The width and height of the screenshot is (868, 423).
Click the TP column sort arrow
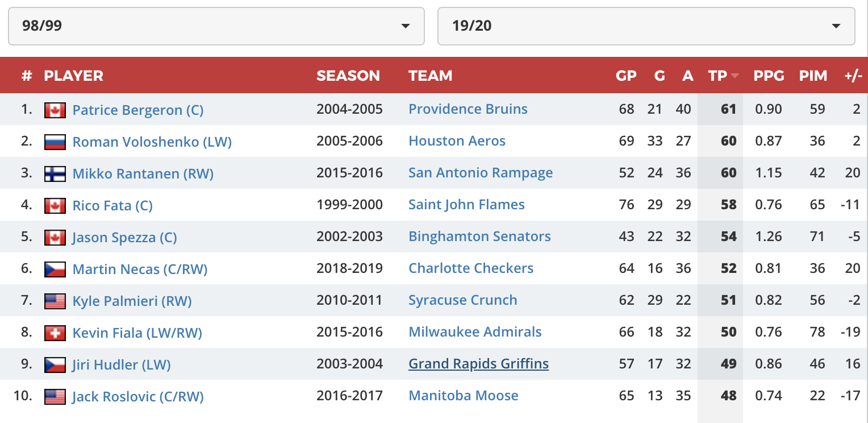click(735, 76)
